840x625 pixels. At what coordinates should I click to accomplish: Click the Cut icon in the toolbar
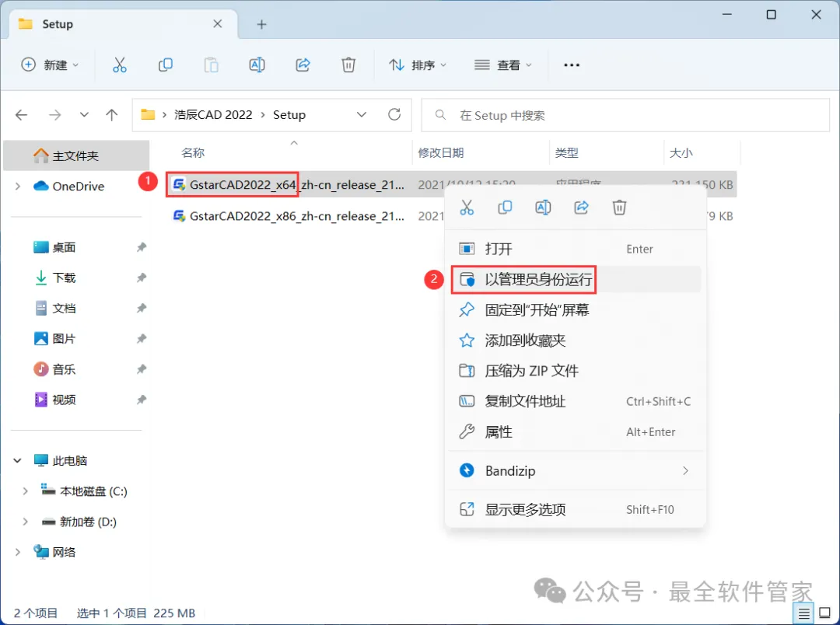pos(120,65)
